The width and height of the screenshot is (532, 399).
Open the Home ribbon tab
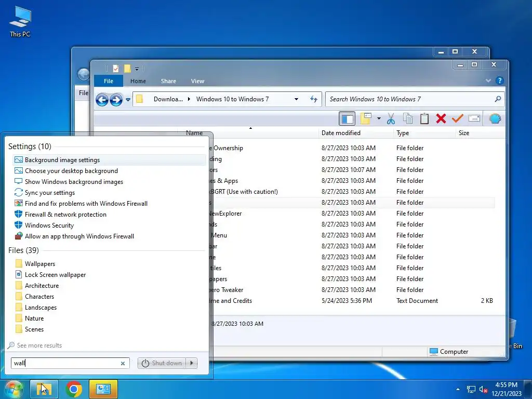(x=138, y=81)
